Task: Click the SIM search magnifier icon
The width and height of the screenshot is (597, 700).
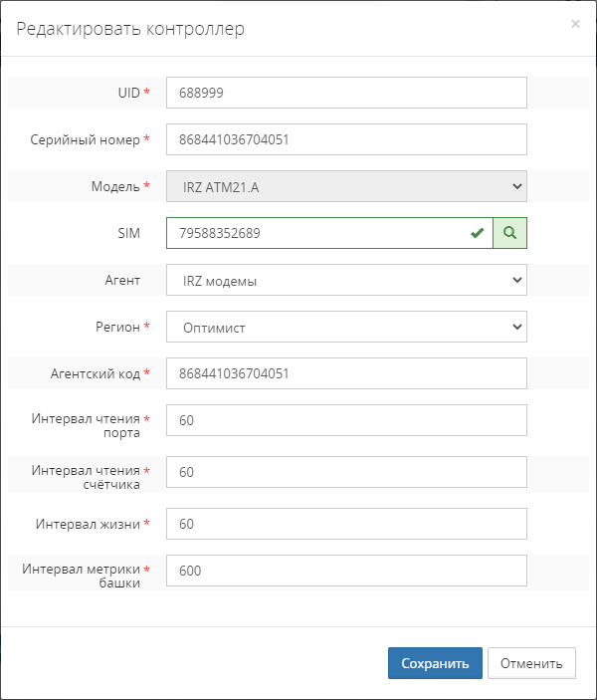Action: point(509,233)
